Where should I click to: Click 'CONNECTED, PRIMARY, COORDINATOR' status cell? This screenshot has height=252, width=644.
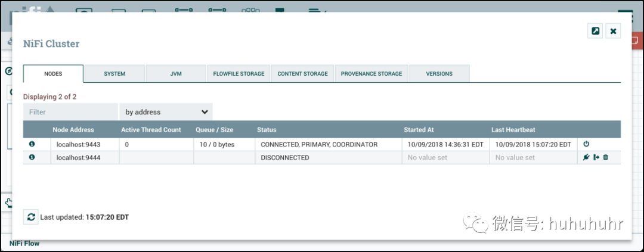click(x=328, y=145)
